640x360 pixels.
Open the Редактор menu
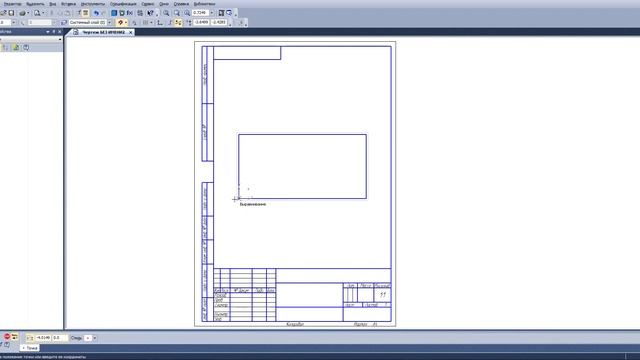(12, 4)
